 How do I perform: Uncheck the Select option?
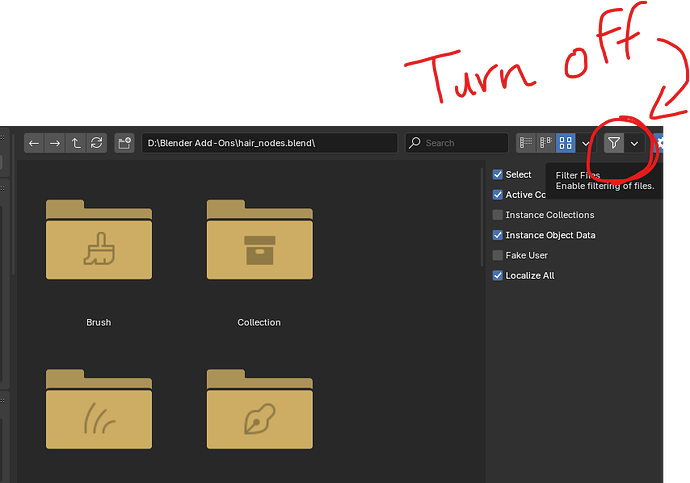click(x=498, y=175)
